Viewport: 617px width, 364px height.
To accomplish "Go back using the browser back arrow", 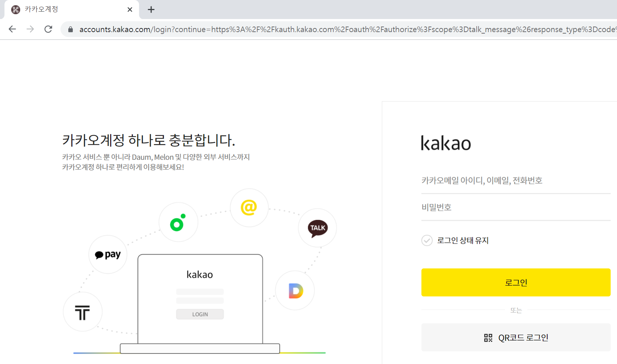I will [x=12, y=29].
